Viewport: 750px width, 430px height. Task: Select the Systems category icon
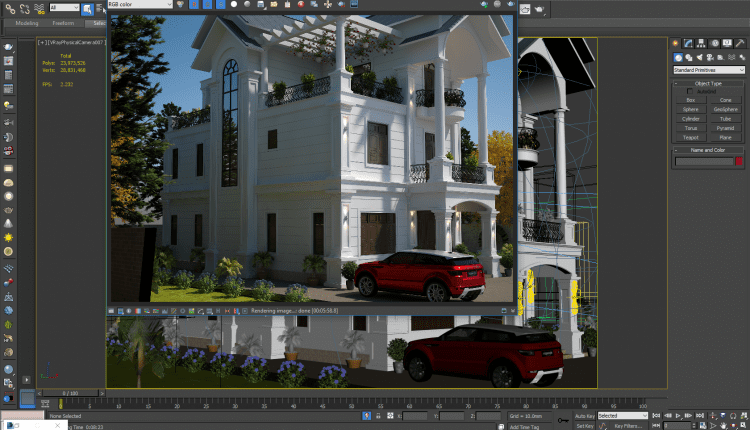(742, 57)
